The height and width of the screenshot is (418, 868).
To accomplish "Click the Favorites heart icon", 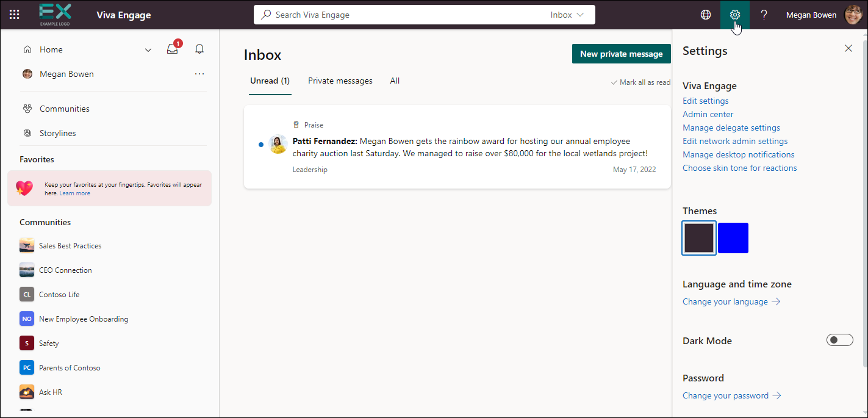I will pos(24,188).
